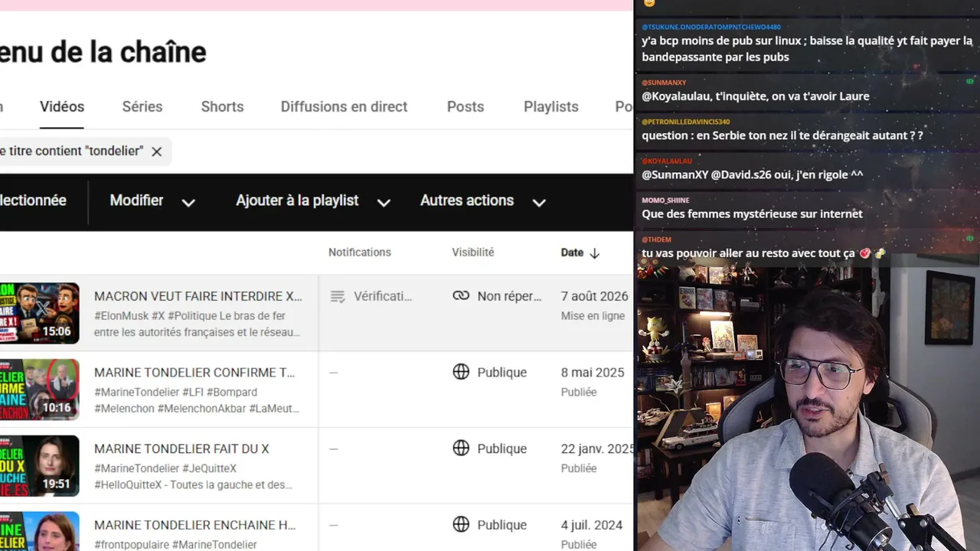The width and height of the screenshot is (980, 551).
Task: Open the Posts tab
Action: pos(465,106)
